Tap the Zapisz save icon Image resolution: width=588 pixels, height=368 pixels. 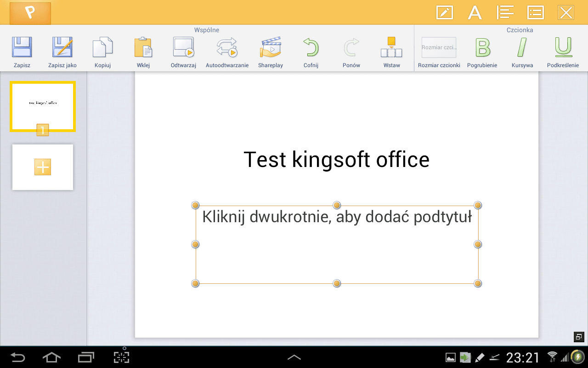pyautogui.click(x=22, y=47)
